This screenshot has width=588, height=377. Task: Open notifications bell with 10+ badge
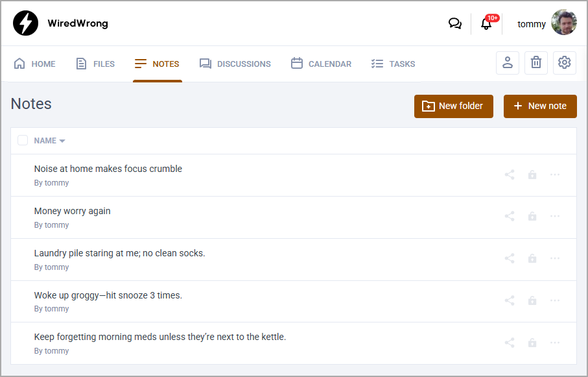point(486,23)
